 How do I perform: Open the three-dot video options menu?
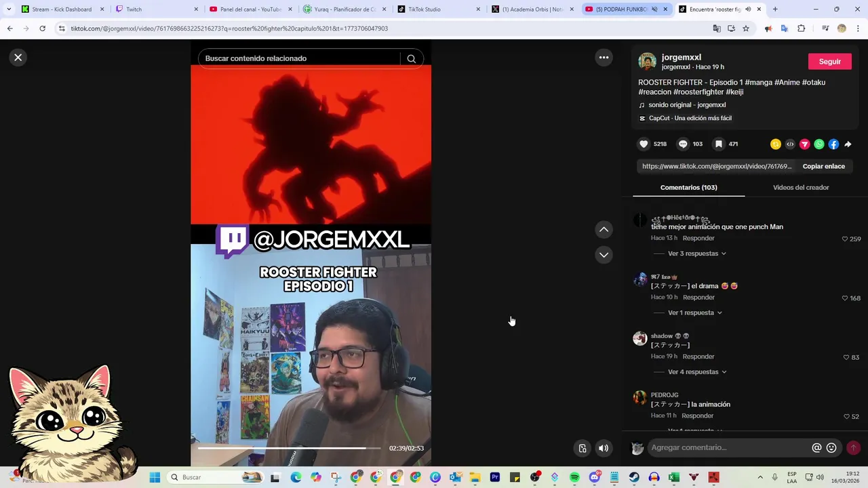(604, 58)
